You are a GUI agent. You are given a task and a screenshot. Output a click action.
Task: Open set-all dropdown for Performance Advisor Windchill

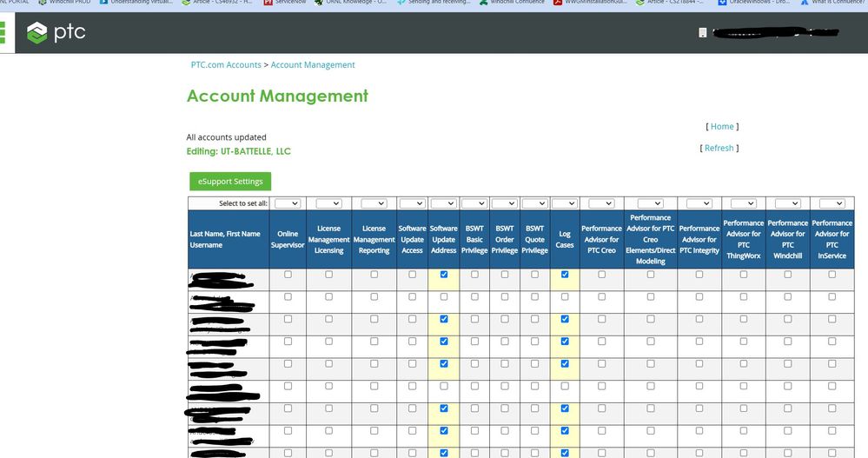pos(788,203)
